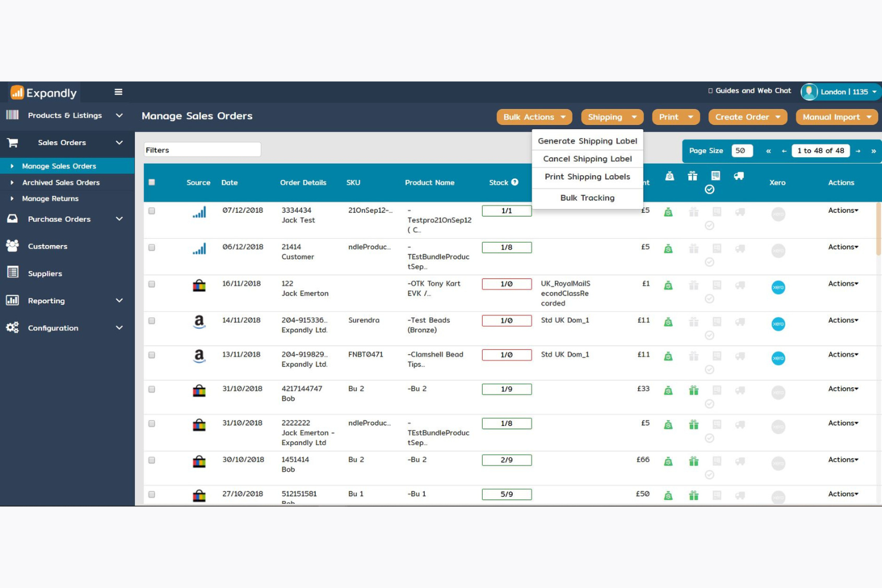882x588 pixels.
Task: Open the Print dropdown
Action: (x=676, y=117)
